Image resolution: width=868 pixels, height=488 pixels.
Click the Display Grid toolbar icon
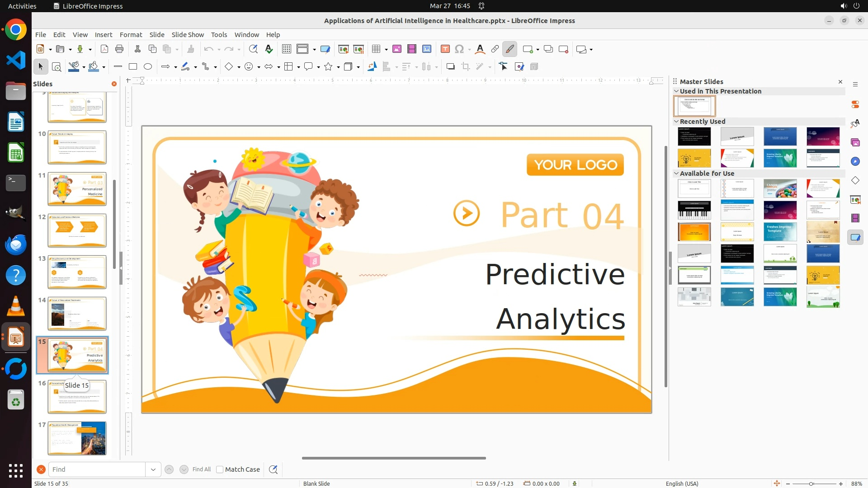tap(286, 49)
